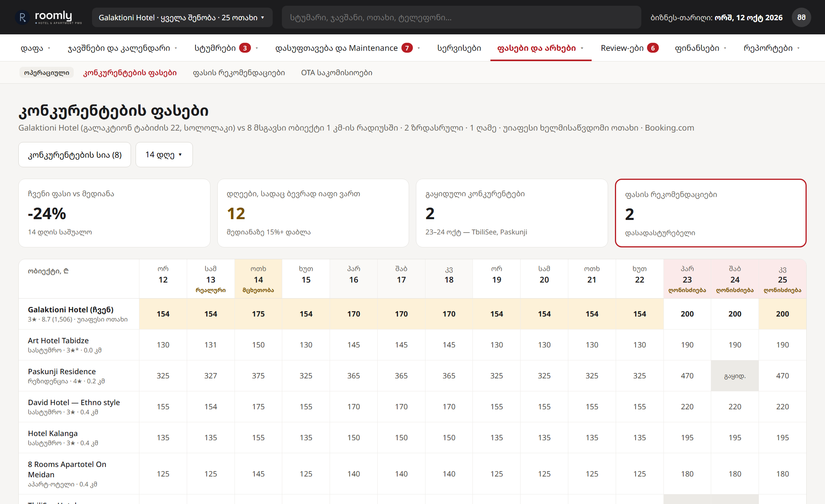Click the Hotel Kalanga row label
This screenshot has width=825, height=504.
coord(79,438)
